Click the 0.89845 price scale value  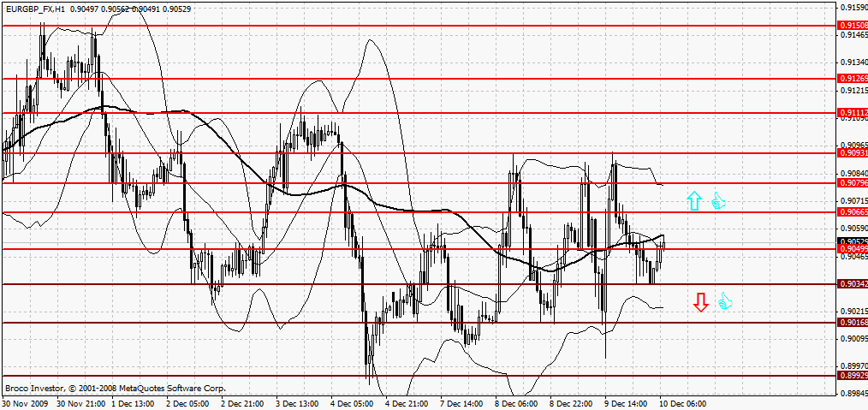853,394
